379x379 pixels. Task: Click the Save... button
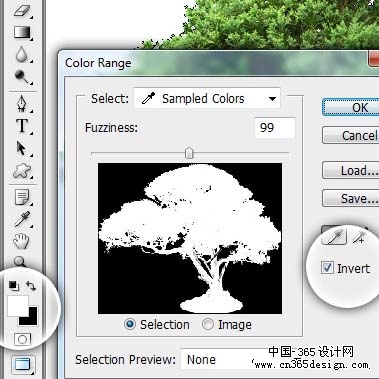(351, 198)
